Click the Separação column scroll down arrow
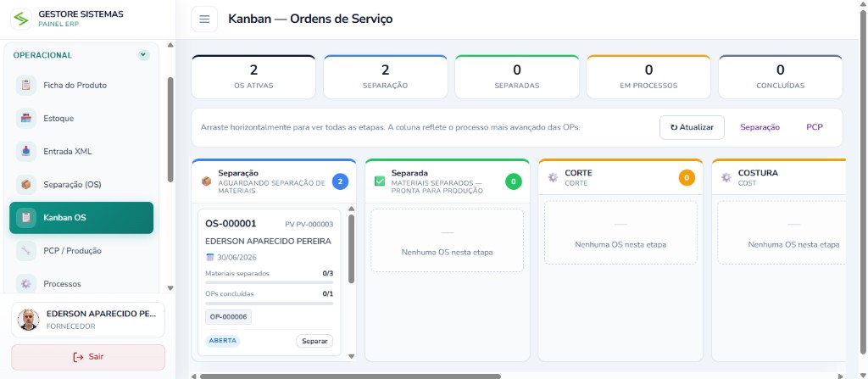868x379 pixels. (x=351, y=356)
